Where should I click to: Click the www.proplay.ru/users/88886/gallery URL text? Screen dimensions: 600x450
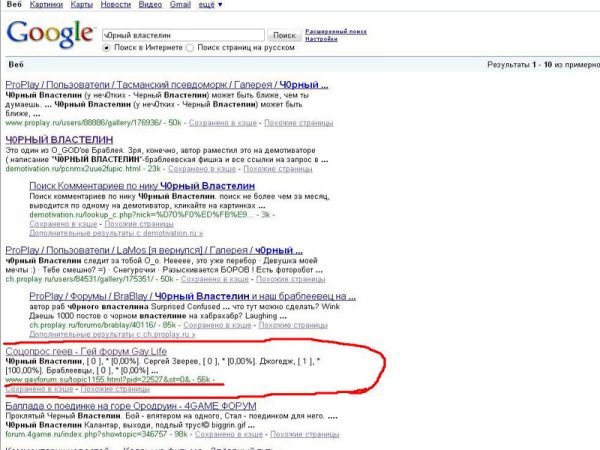click(83, 123)
